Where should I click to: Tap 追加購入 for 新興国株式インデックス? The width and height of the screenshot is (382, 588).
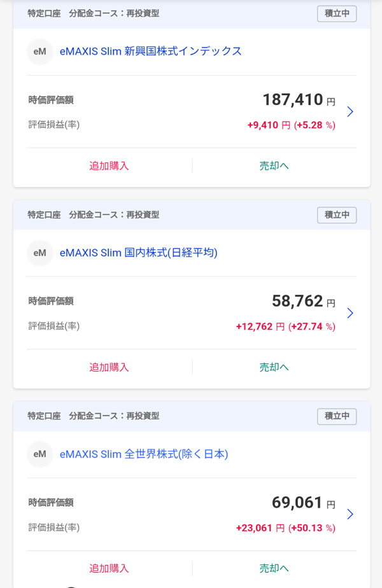click(x=109, y=166)
